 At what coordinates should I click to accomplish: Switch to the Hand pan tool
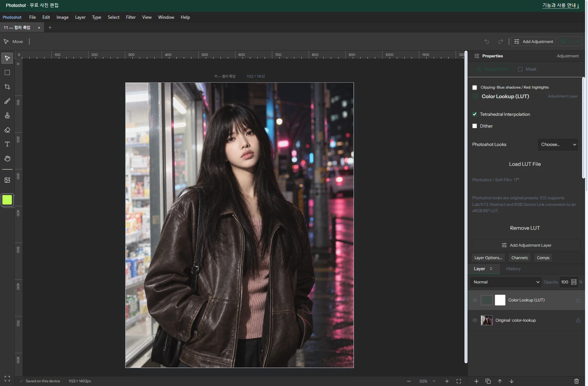[7, 158]
